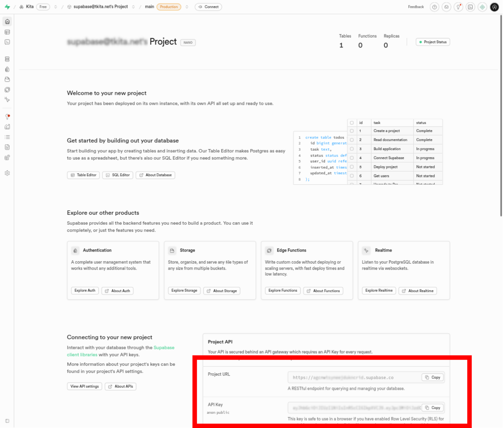Click the Project URL input field
Image resolution: width=504 pixels, height=428 pixels.
coord(354,378)
